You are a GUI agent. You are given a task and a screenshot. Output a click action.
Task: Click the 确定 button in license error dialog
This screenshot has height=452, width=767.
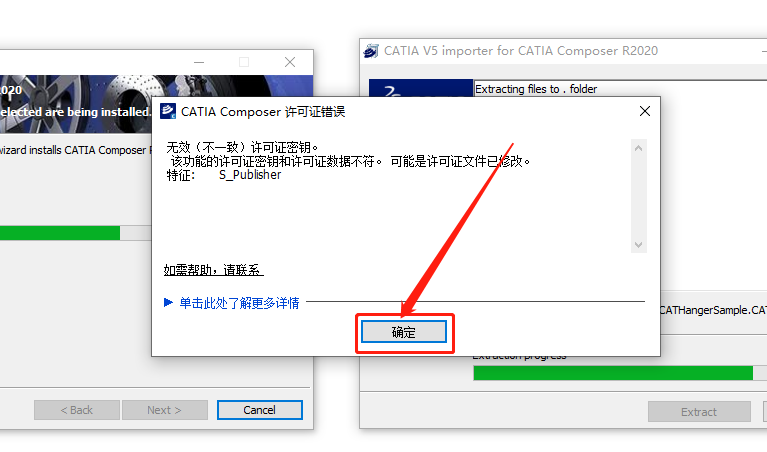point(404,332)
